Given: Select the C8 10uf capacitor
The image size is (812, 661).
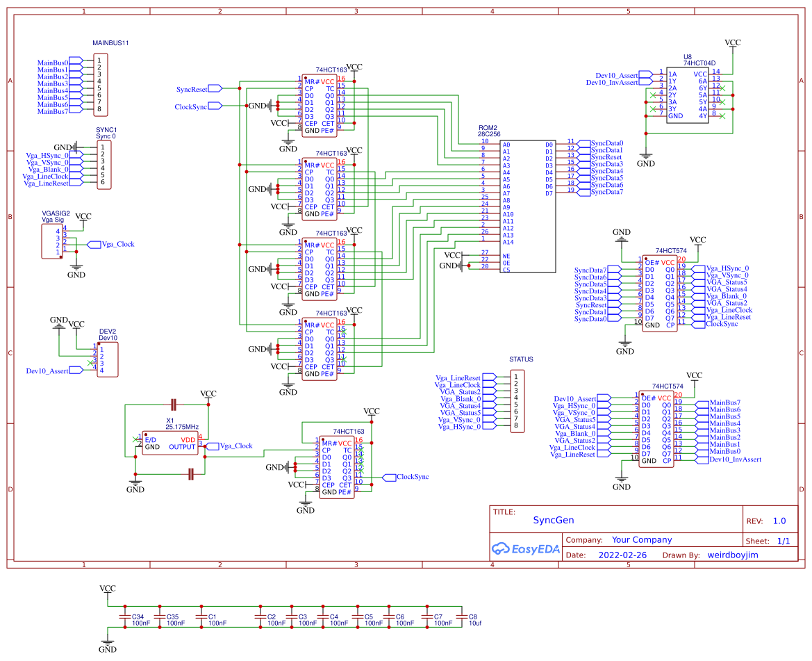Looking at the screenshot, I should (x=458, y=620).
